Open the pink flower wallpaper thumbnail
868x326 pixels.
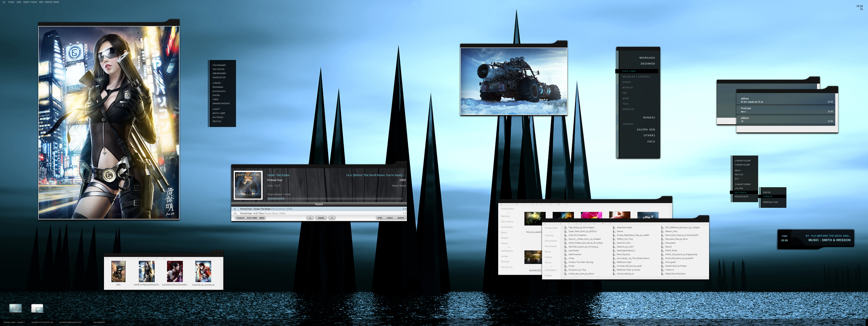click(591, 215)
